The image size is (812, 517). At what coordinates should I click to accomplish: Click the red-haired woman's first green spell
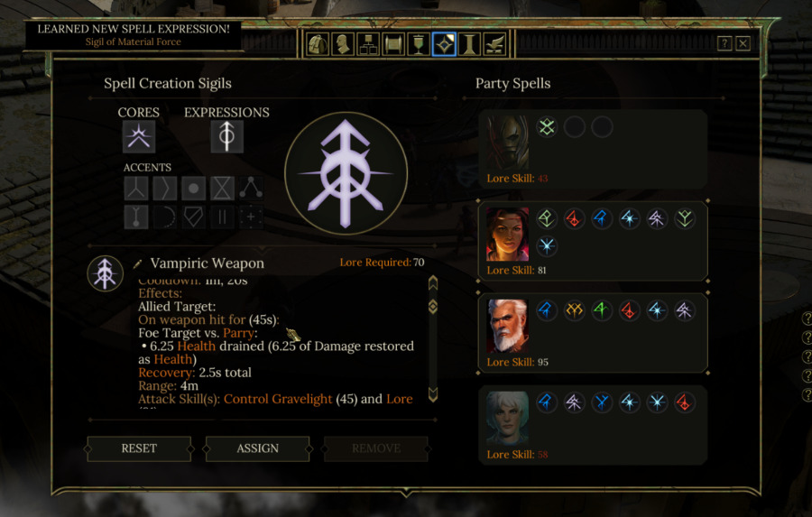547,218
